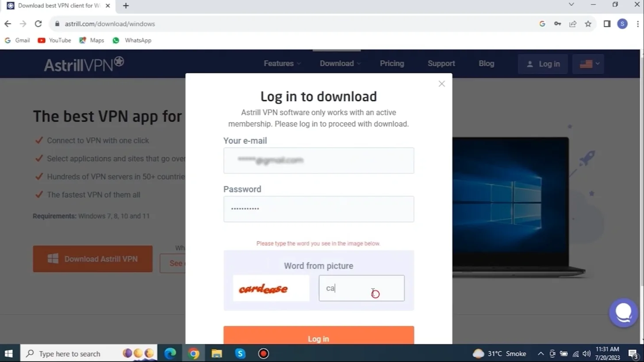
Task: Open a new browser tab
Action: point(126,6)
